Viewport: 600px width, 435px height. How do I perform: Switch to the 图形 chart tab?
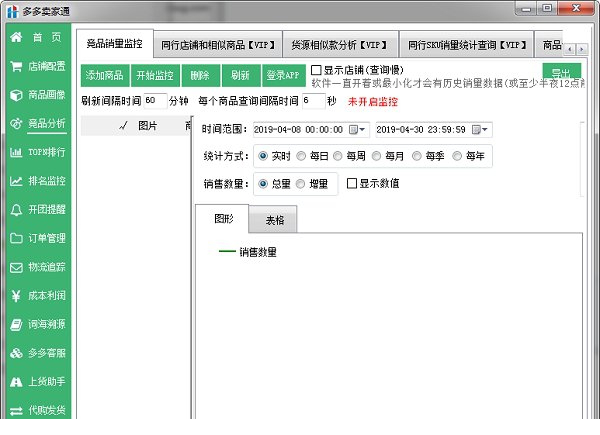coord(223,219)
